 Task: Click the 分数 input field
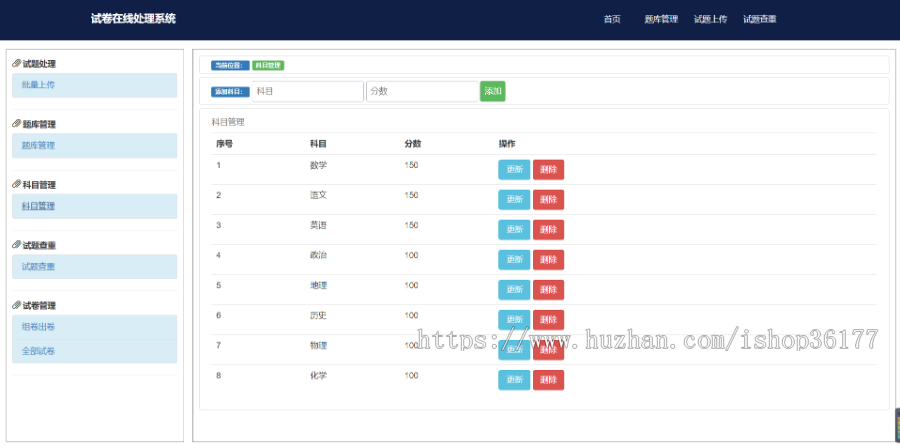(422, 91)
